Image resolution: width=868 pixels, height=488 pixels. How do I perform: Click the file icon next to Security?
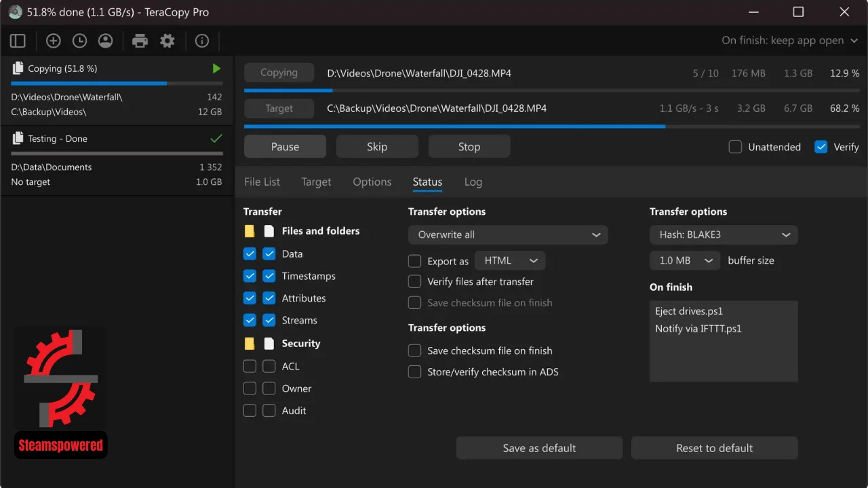(269, 344)
